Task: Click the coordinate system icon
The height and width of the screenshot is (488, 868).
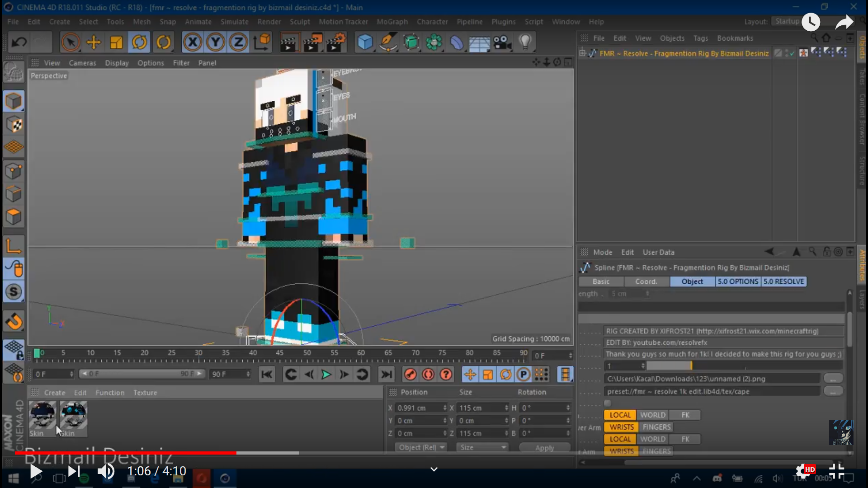Action: point(262,42)
